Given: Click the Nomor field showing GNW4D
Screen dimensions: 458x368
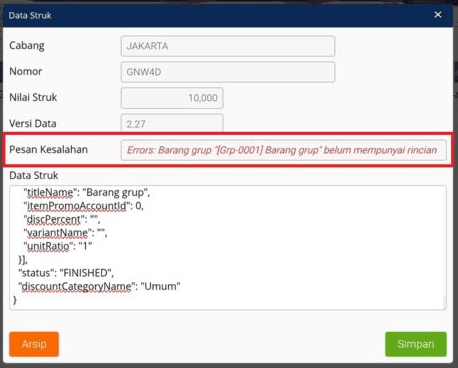Looking at the screenshot, I should [x=228, y=72].
